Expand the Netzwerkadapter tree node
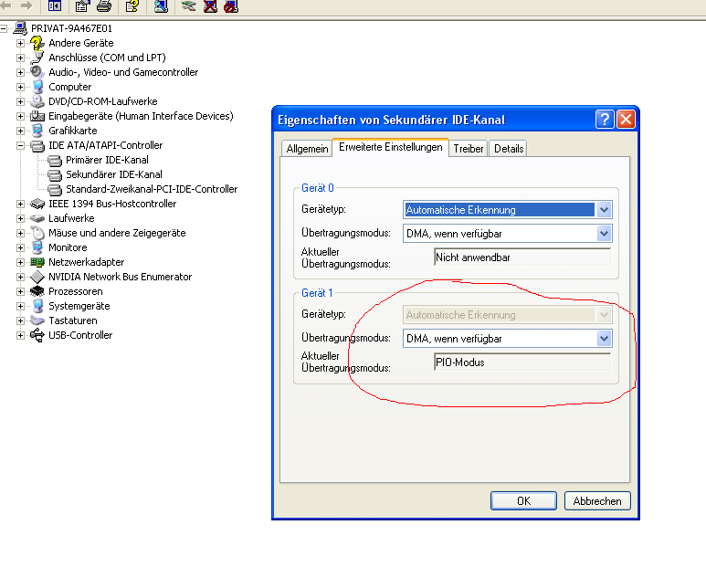This screenshot has width=706, height=588. point(21,262)
